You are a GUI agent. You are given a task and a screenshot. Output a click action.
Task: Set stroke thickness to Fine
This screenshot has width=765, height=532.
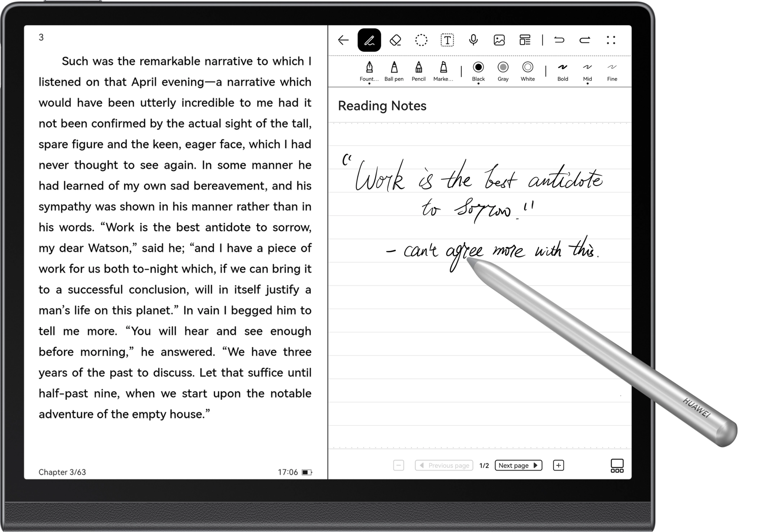612,71
